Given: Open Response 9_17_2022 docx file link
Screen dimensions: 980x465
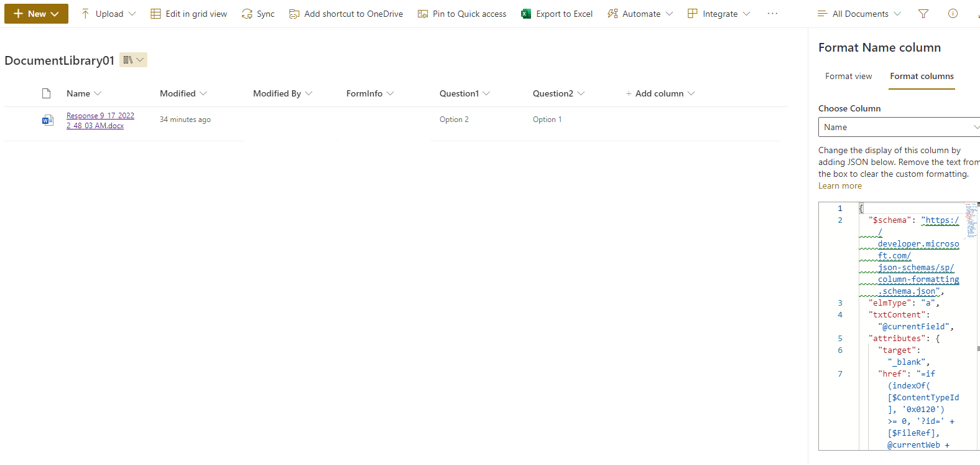Looking at the screenshot, I should (100, 120).
